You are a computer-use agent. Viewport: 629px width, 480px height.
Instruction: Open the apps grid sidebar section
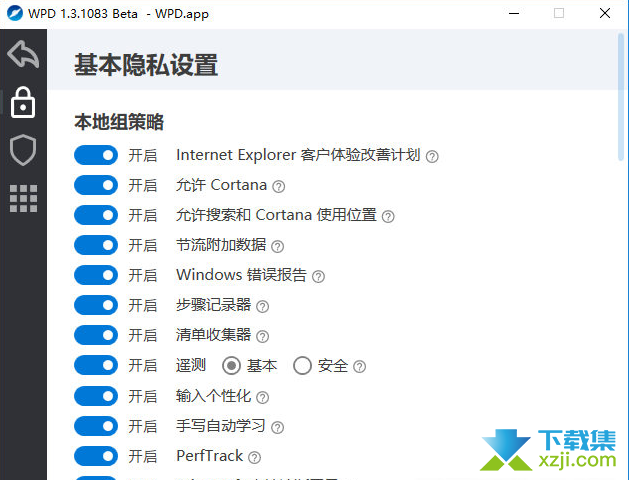[x=23, y=198]
